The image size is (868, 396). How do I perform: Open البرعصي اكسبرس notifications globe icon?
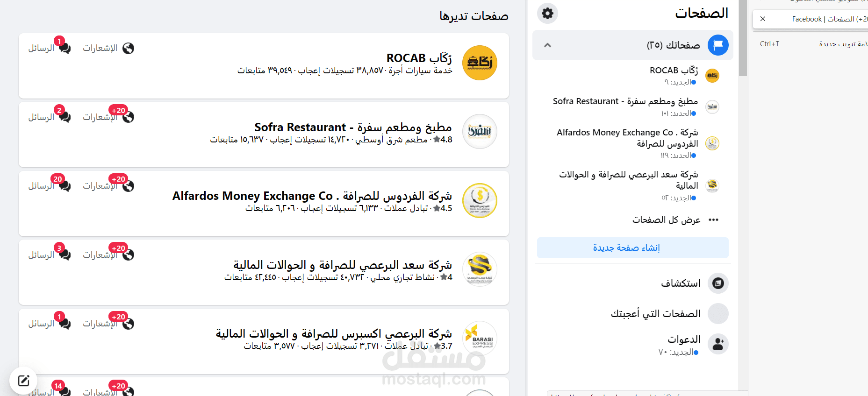pos(128,324)
